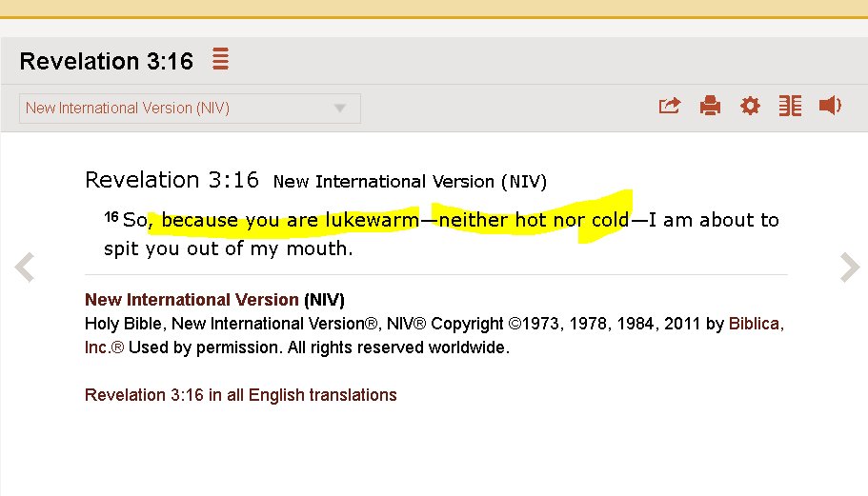Play audio Bible with the speaker icon
This screenshot has width=868, height=496.
click(830, 105)
